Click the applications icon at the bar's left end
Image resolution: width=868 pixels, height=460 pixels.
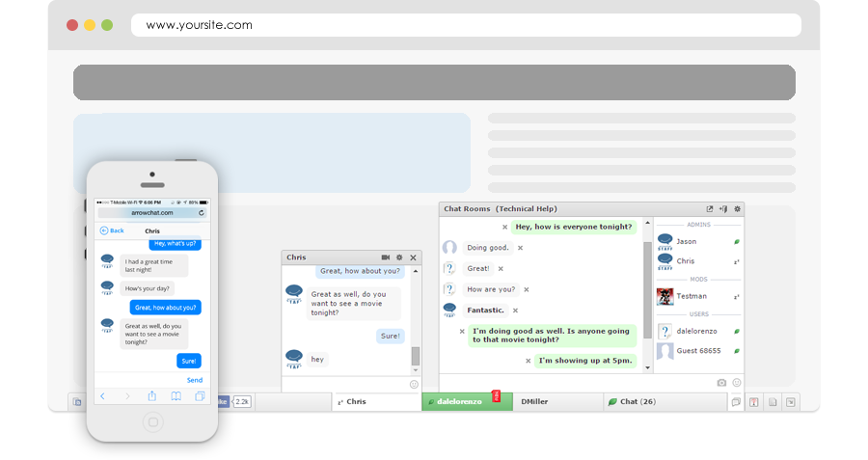pos(77,402)
